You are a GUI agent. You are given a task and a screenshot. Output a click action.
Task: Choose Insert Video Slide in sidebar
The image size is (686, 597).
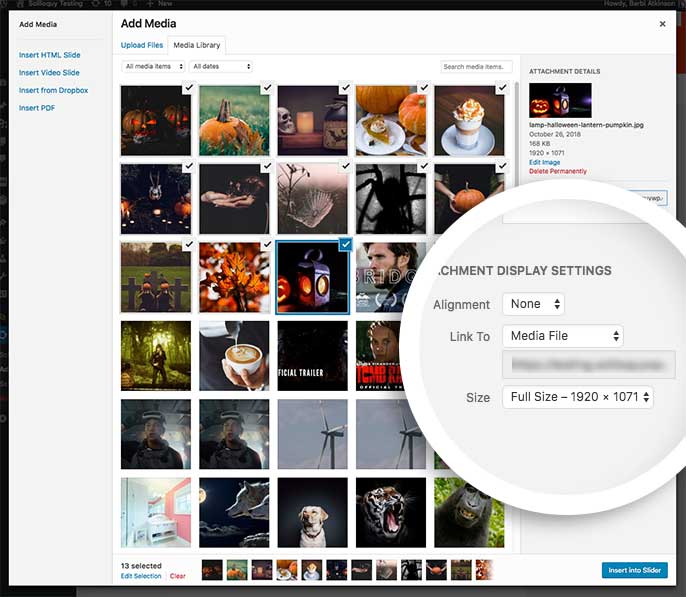pyautogui.click(x=49, y=73)
